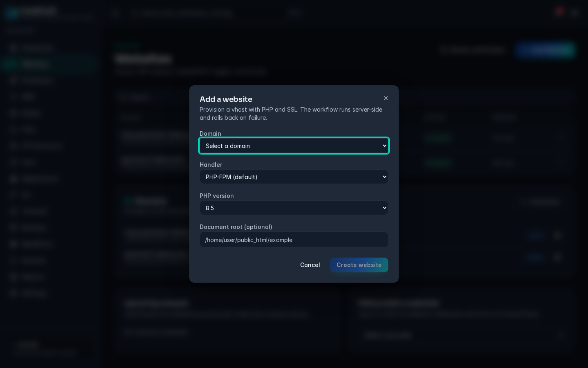Click the 'Add a website' dialog heading
This screenshot has width=588, height=368.
226,99
